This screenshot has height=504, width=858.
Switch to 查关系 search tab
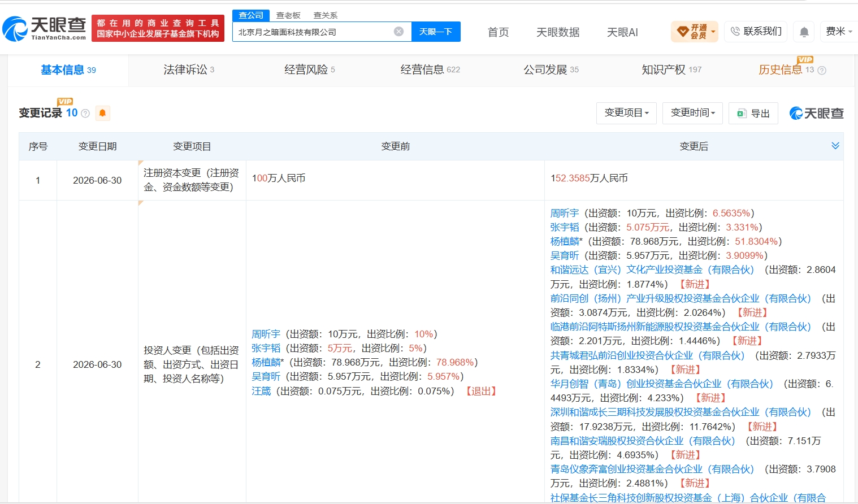(326, 15)
